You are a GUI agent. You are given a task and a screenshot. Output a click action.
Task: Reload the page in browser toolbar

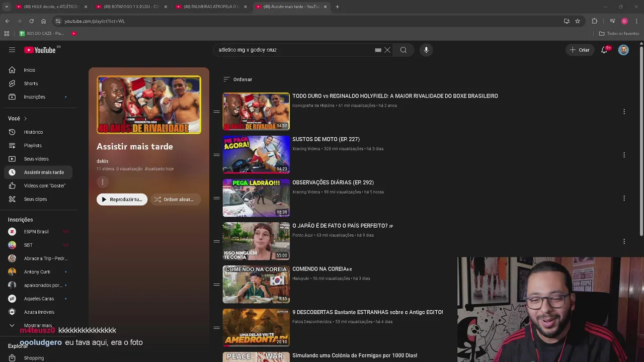(x=31, y=21)
